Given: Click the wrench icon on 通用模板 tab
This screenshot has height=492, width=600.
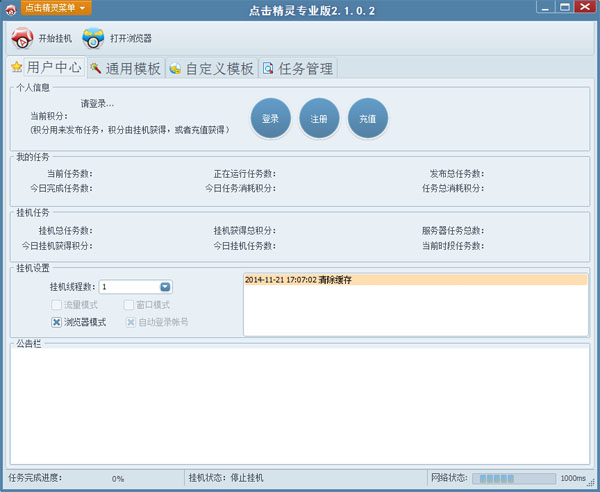Looking at the screenshot, I should [x=96, y=69].
